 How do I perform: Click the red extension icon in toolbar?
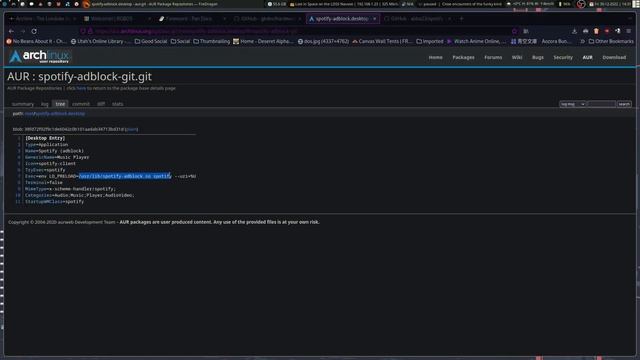point(607,31)
